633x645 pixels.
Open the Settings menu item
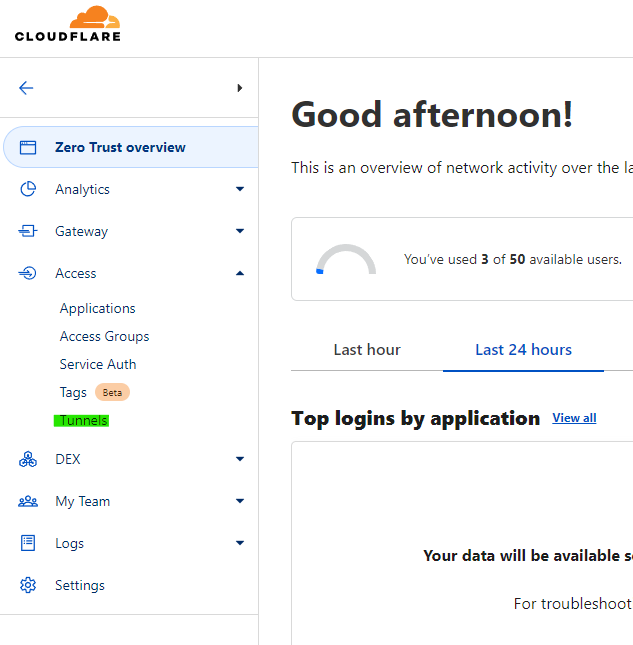80,585
